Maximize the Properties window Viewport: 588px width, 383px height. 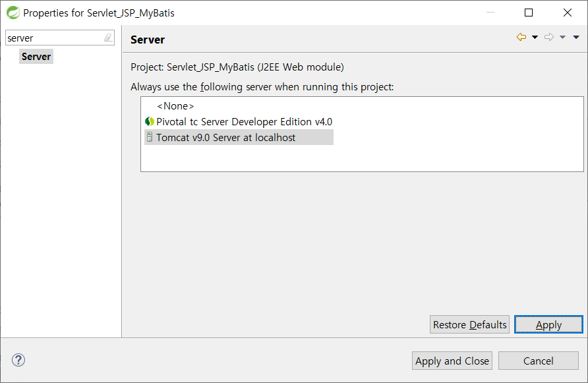529,13
